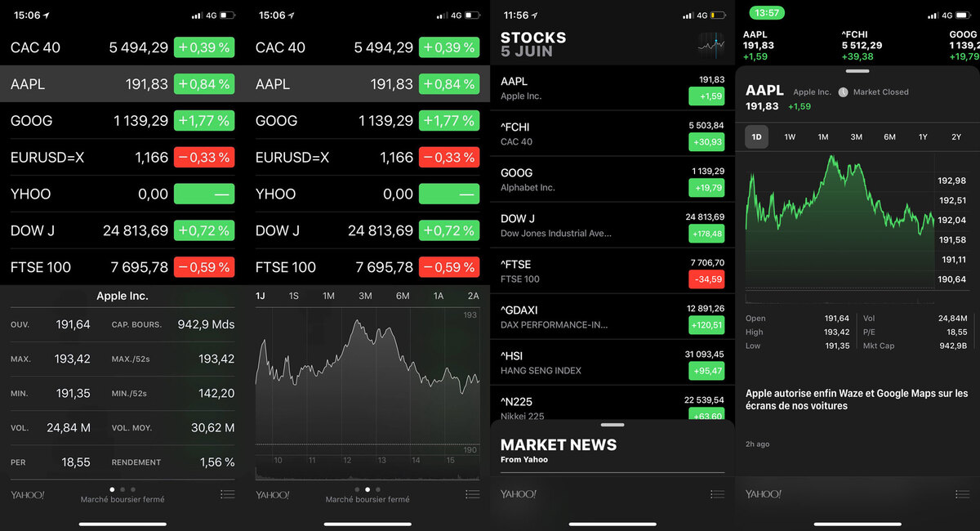The width and height of the screenshot is (980, 531).
Task: Pull up Market News sheet handle
Action: pos(612,426)
